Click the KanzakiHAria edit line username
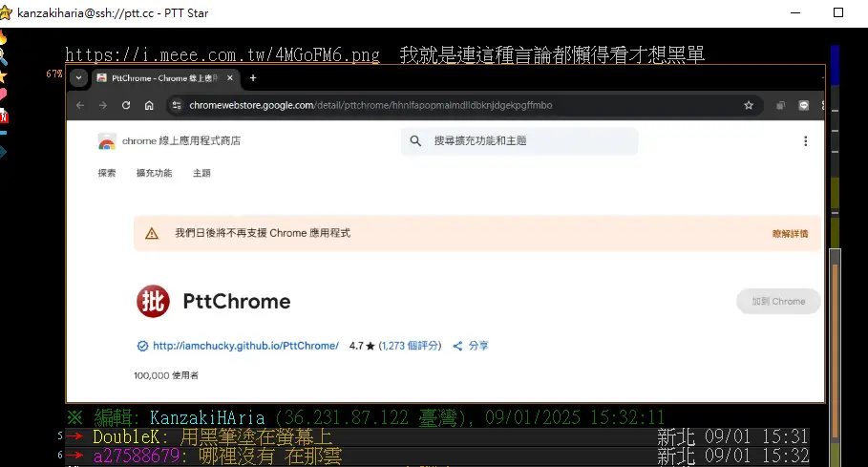The height and width of the screenshot is (467, 868). [207, 417]
